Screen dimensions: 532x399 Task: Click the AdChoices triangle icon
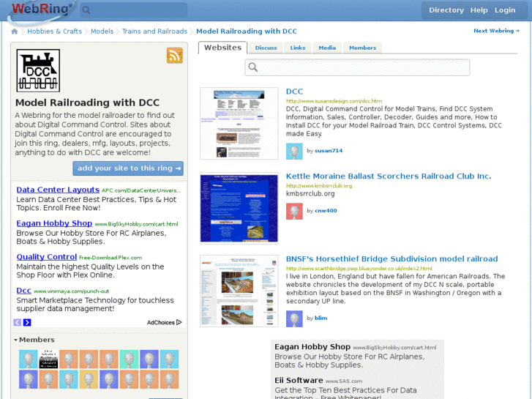pyautogui.click(x=179, y=322)
